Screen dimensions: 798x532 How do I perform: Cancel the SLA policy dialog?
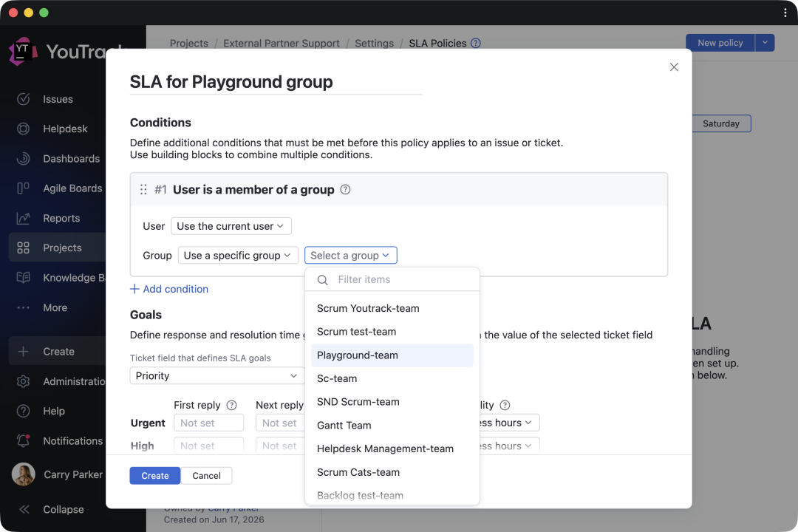206,476
